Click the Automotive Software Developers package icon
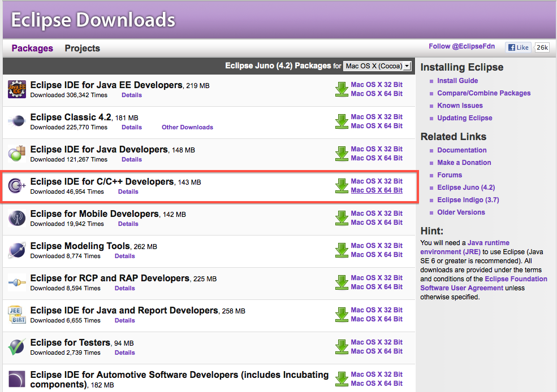Image resolution: width=557 pixels, height=392 pixels. point(17,379)
